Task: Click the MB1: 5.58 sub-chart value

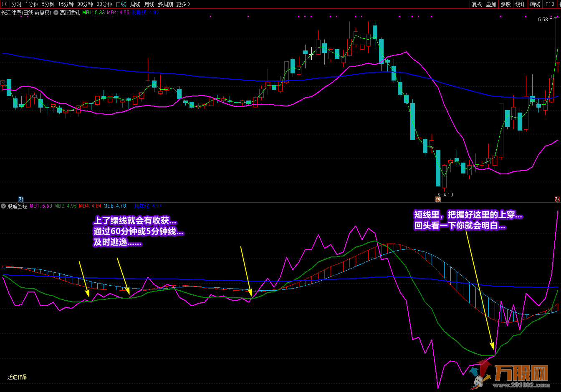Action: pyautogui.click(x=41, y=206)
